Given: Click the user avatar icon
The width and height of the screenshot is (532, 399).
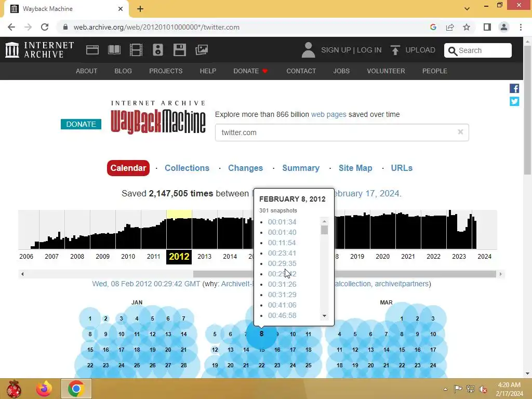Looking at the screenshot, I should 308,50.
